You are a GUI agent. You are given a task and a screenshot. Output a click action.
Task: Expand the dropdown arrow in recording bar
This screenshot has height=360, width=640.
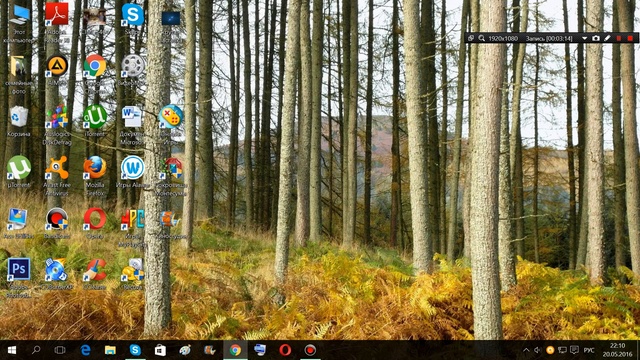(x=584, y=38)
